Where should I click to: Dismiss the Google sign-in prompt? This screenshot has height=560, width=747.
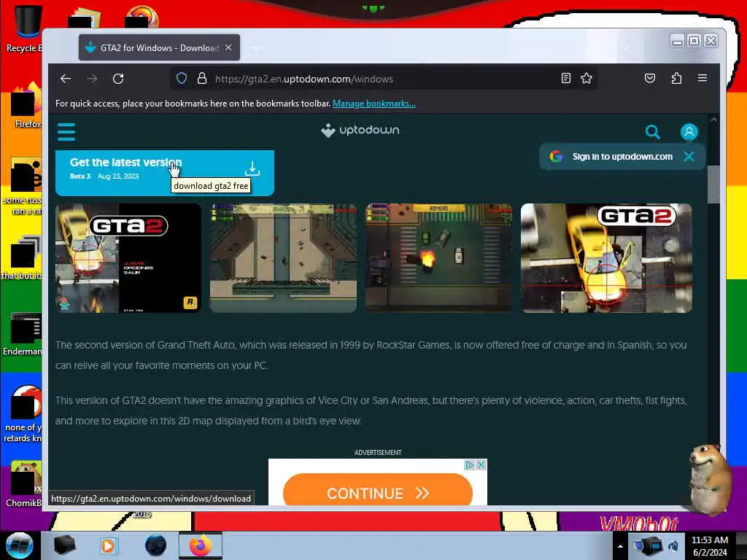tap(689, 157)
